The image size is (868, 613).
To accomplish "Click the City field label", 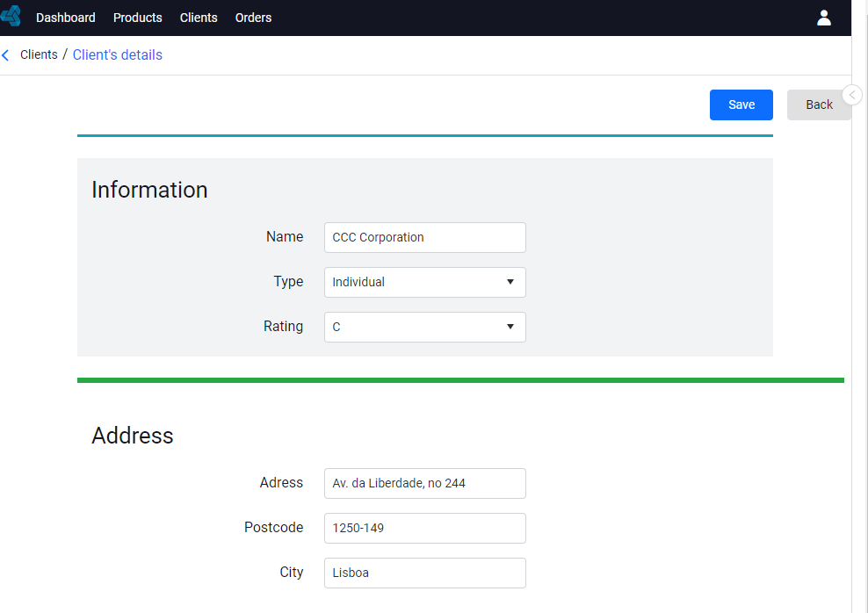I will 291,572.
